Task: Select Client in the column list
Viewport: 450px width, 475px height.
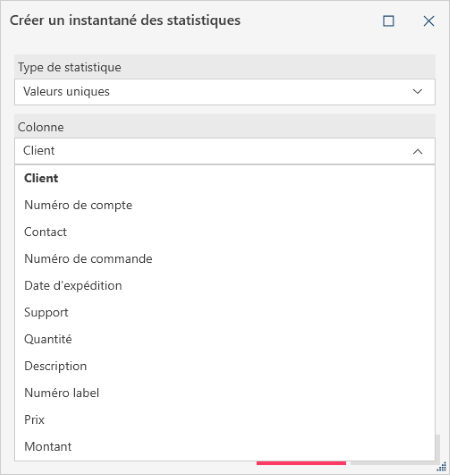Action: tap(225, 178)
